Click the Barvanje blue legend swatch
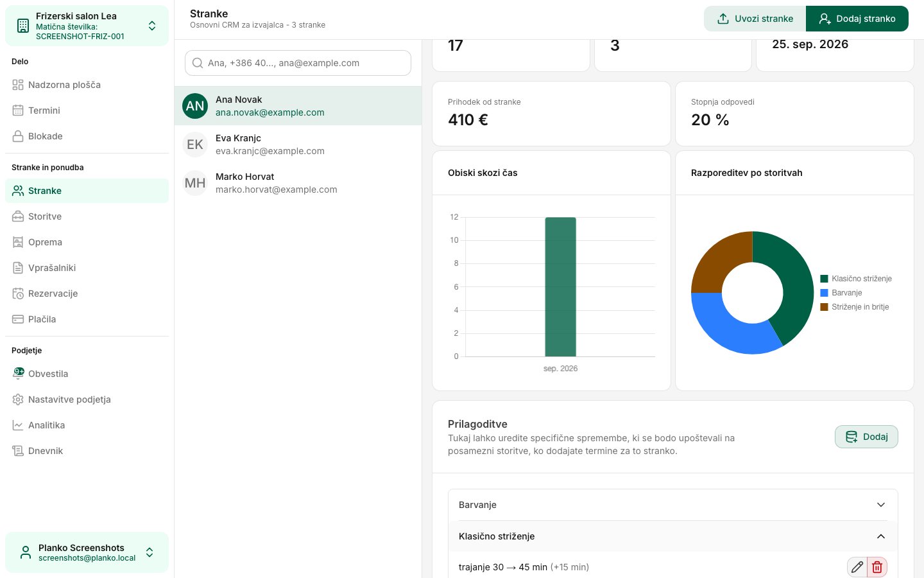 coord(825,293)
